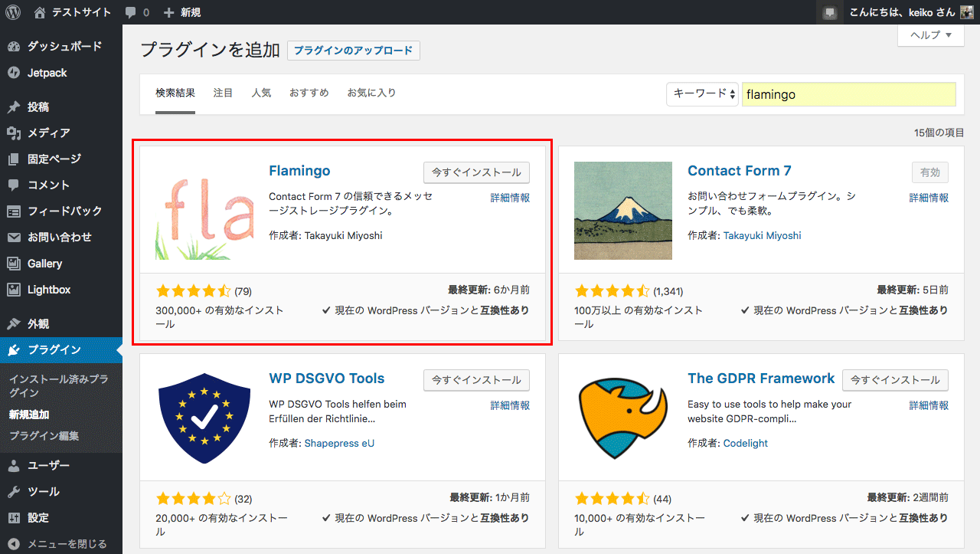Open author Takayuki Miyoshi under Contact Form 7
Viewport: 980px width, 554px height.
coord(762,236)
